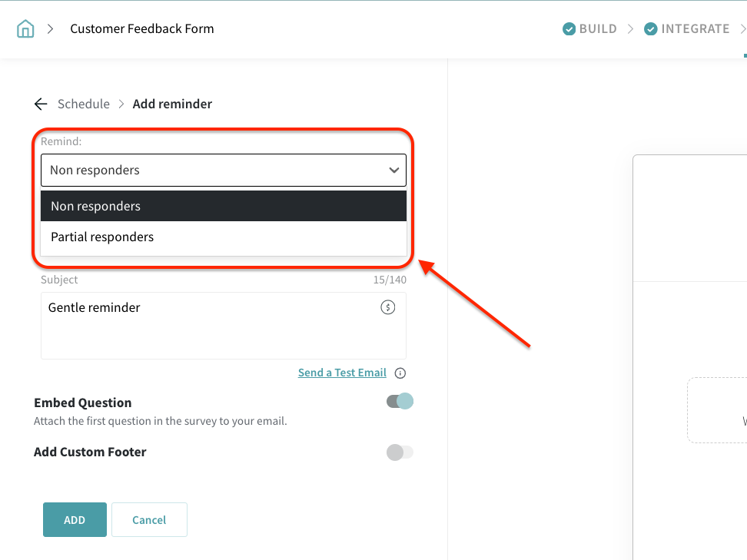Open the Send a Test Email link
The height and width of the screenshot is (560, 747).
click(x=342, y=373)
